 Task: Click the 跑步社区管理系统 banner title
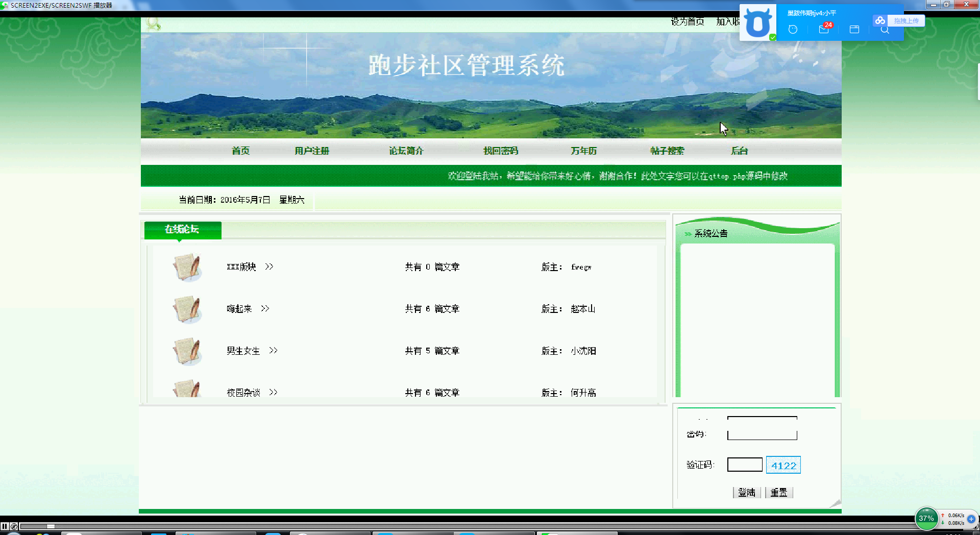(467, 65)
